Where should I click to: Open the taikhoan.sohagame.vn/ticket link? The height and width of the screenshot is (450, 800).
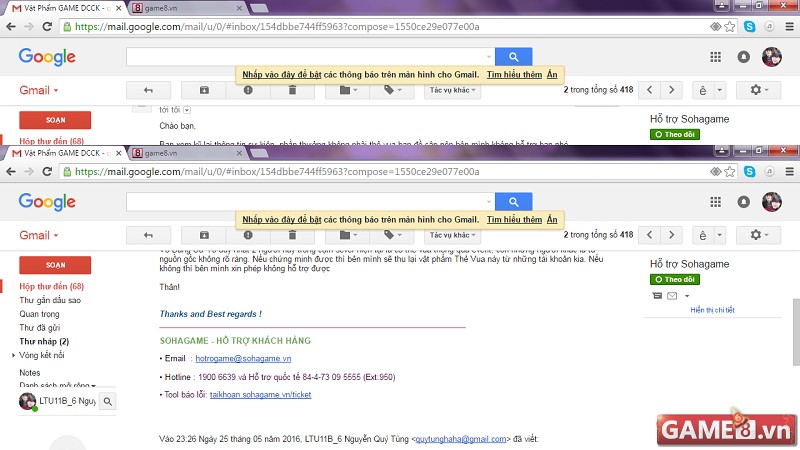(x=260, y=394)
